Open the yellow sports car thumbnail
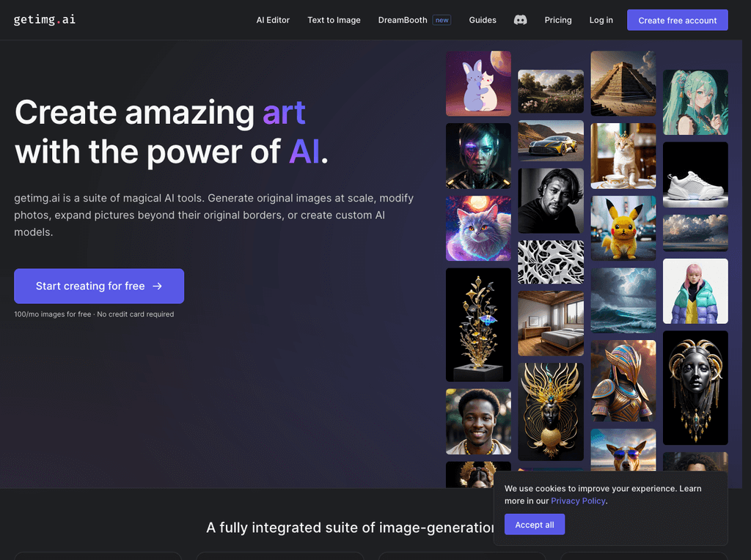This screenshot has height=560, width=751. tap(551, 141)
